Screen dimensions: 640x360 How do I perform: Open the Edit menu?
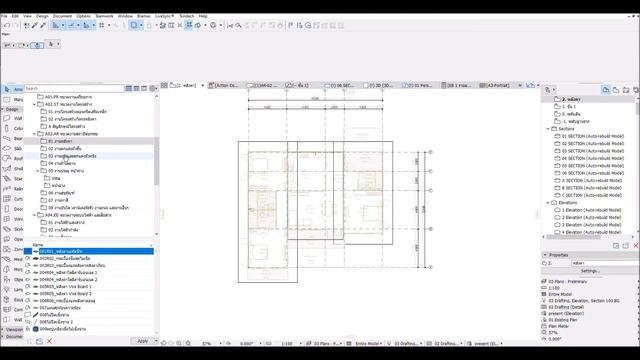(15, 16)
